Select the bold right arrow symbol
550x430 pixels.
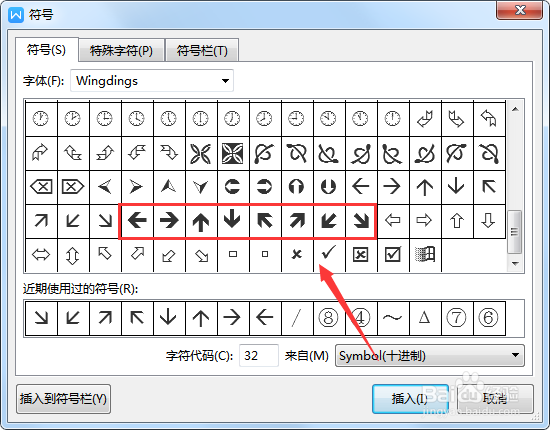coord(169,221)
